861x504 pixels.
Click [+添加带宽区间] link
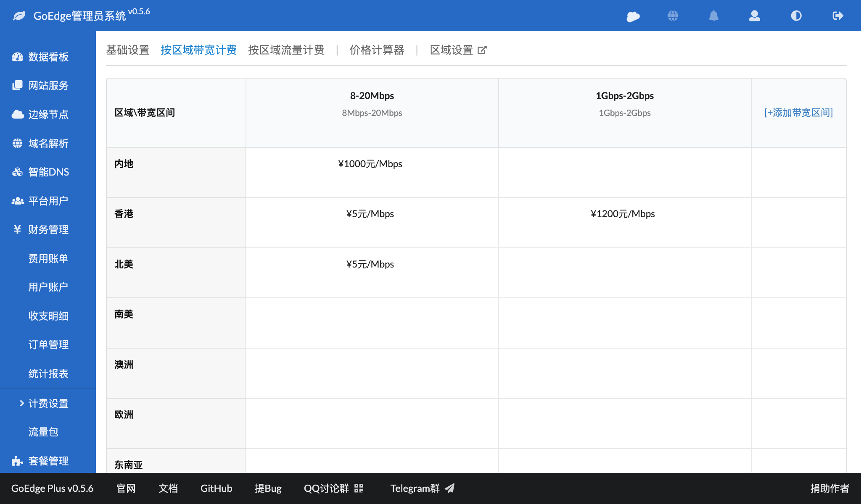(798, 113)
